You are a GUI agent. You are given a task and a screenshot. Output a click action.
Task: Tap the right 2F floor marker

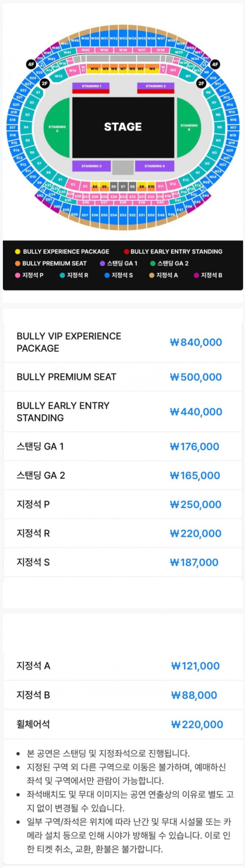coord(201,83)
